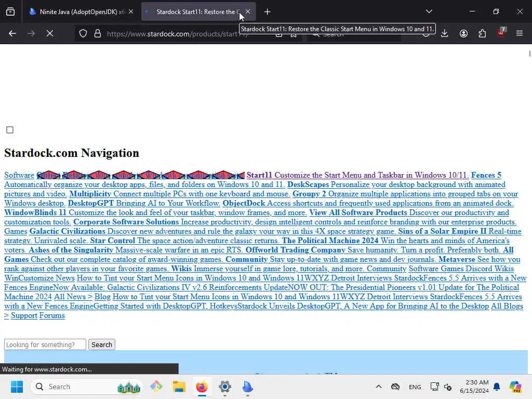Image resolution: width=532 pixels, height=399 pixels.
Task: Open Corporate Software Solutions link
Action: click(126, 222)
